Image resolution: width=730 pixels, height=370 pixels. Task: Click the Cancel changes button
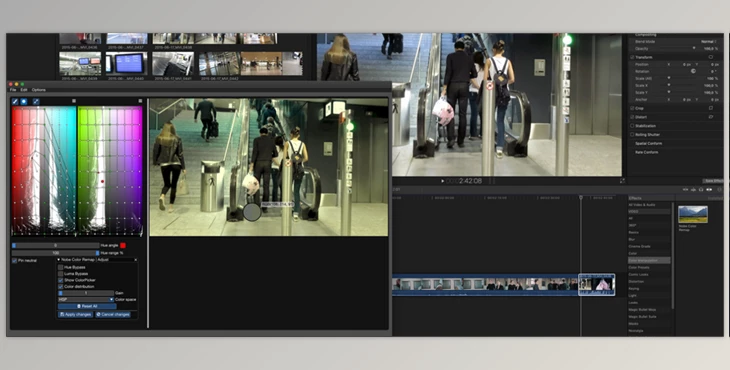tap(113, 315)
